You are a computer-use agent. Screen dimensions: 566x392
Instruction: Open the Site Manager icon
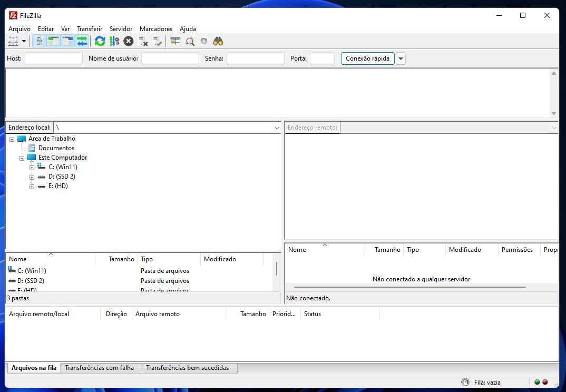(13, 41)
